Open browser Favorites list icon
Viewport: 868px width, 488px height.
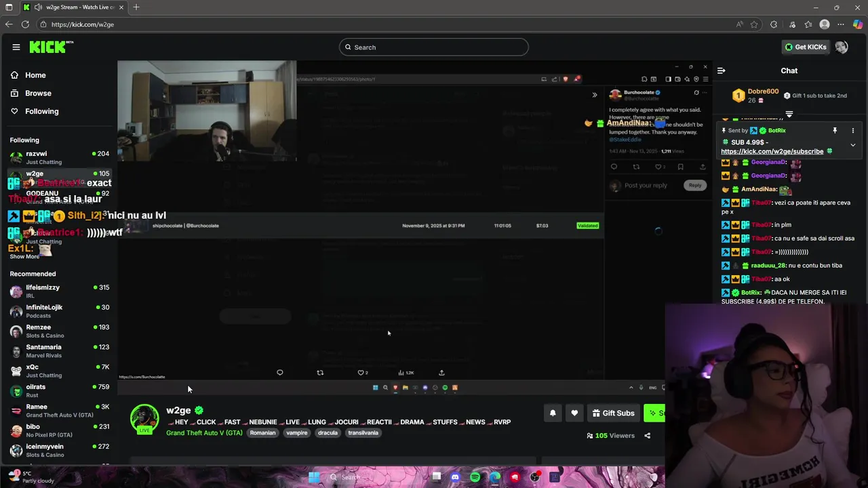808,24
